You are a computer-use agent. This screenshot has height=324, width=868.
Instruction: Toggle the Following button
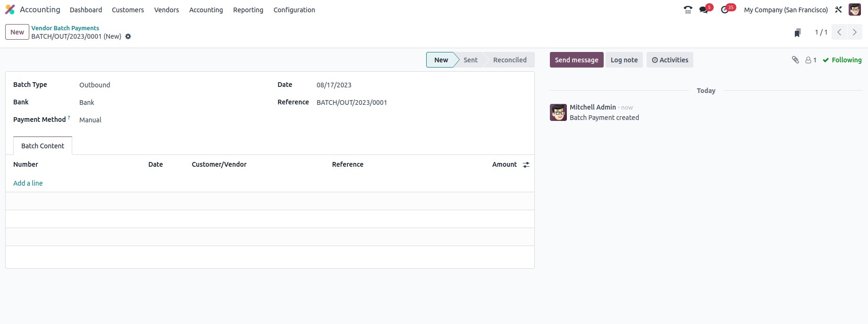point(842,60)
